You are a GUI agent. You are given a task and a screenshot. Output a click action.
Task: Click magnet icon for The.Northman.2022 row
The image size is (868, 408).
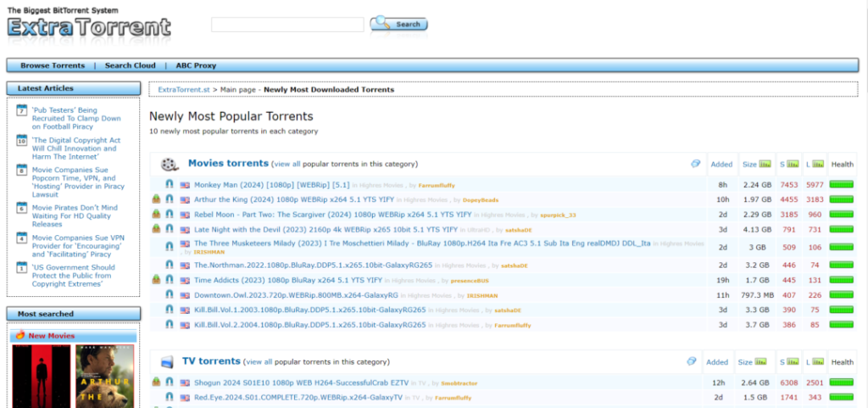tap(170, 265)
